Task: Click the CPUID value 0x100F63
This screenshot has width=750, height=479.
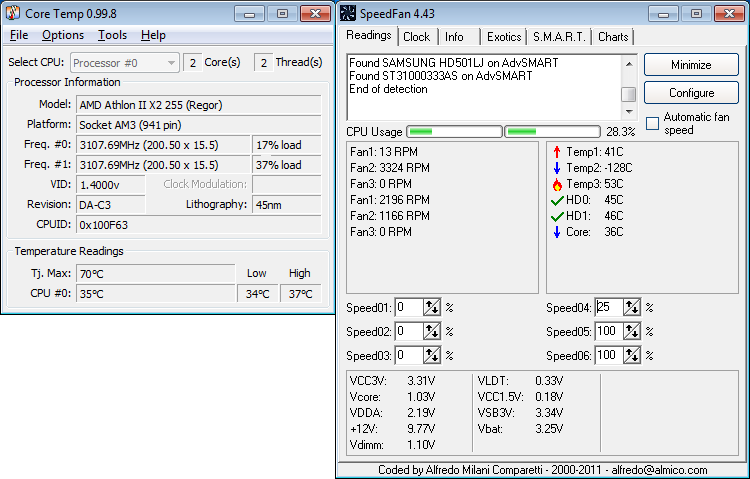Action: [199, 225]
